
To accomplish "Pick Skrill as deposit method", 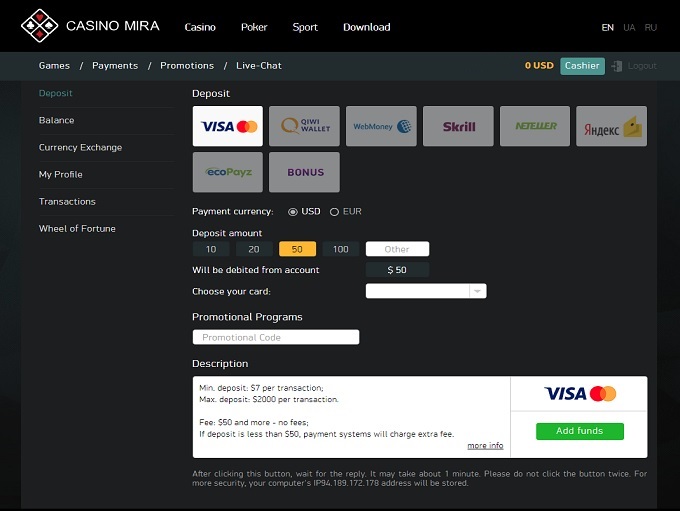I will [458, 127].
